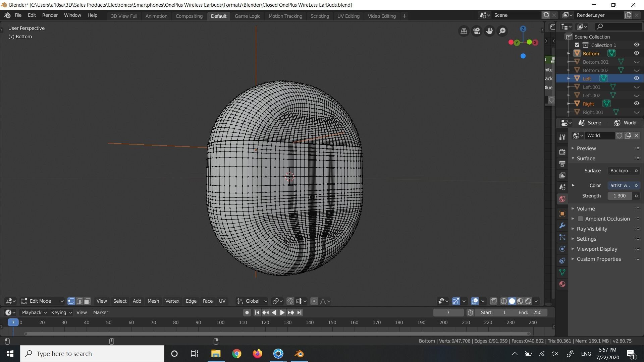Open the Global transform orientation dropdown
Image resolution: width=644 pixels, height=362 pixels.
[252, 301]
